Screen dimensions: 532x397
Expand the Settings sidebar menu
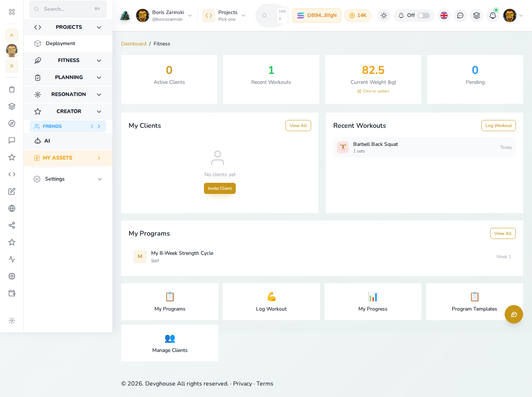point(68,179)
